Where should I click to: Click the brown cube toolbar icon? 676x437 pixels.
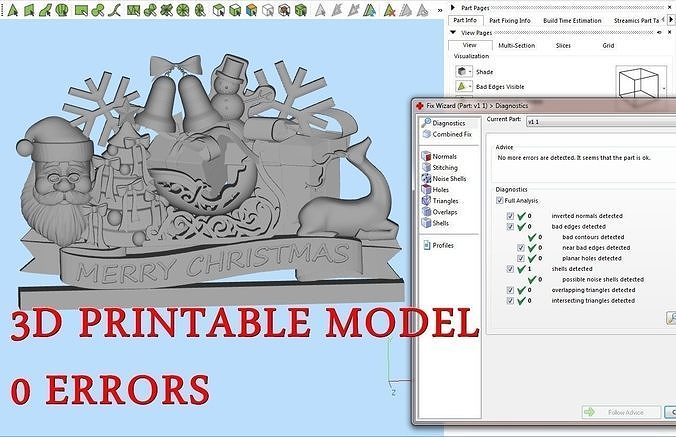[x=284, y=9]
